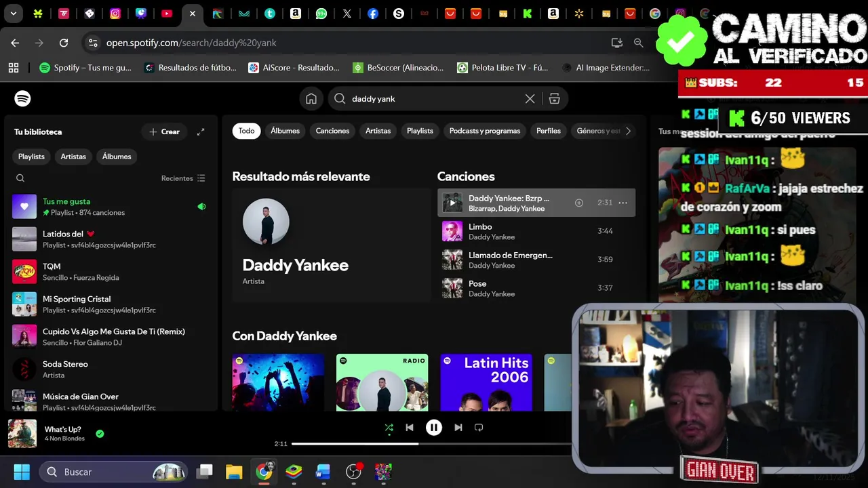Open more options for Bzrp song
The height and width of the screenshot is (488, 868).
coord(623,203)
